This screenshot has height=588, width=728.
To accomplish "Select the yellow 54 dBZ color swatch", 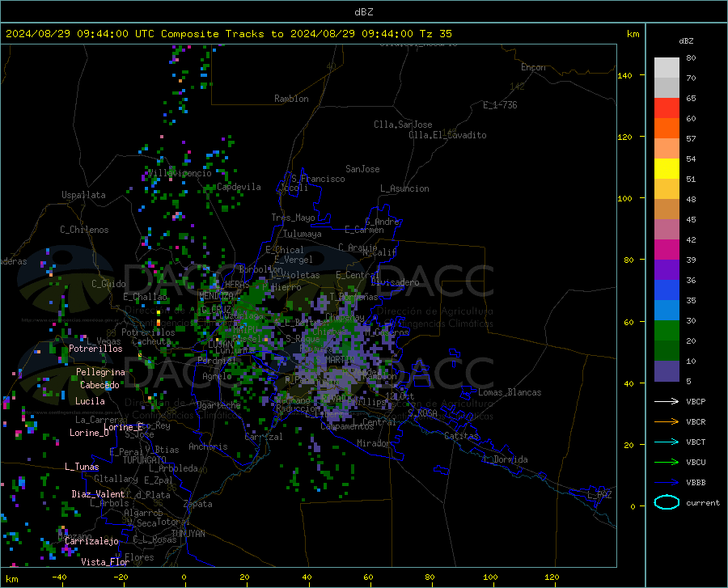I will tap(667, 168).
